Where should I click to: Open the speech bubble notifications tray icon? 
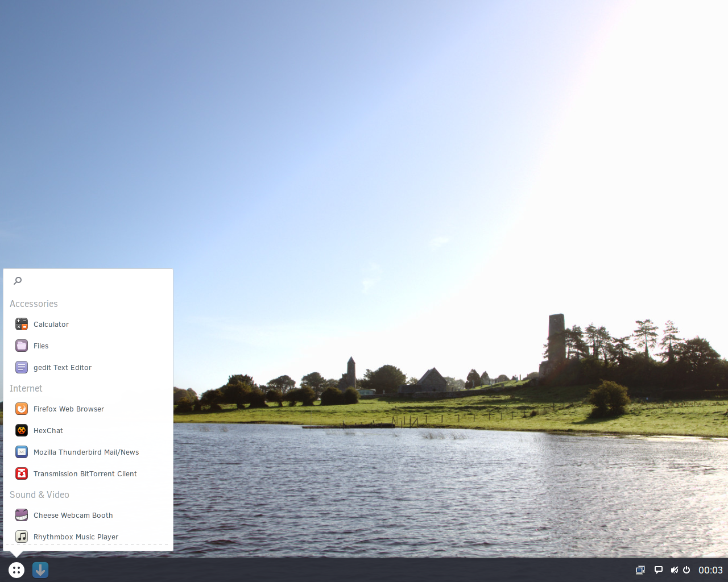pos(659,570)
